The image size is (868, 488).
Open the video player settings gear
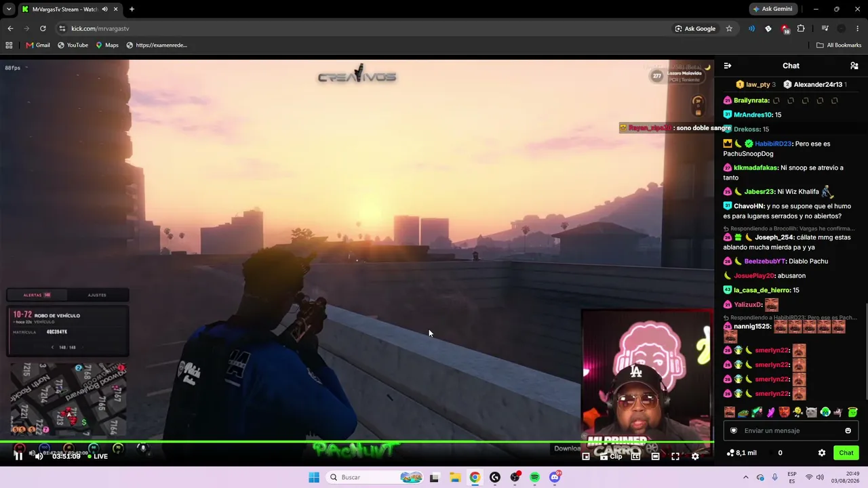(x=695, y=456)
